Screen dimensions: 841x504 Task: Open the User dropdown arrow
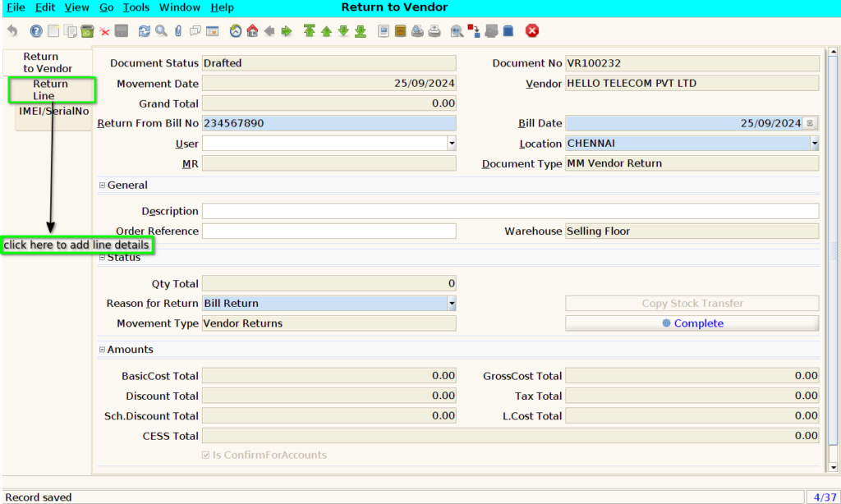click(x=452, y=143)
